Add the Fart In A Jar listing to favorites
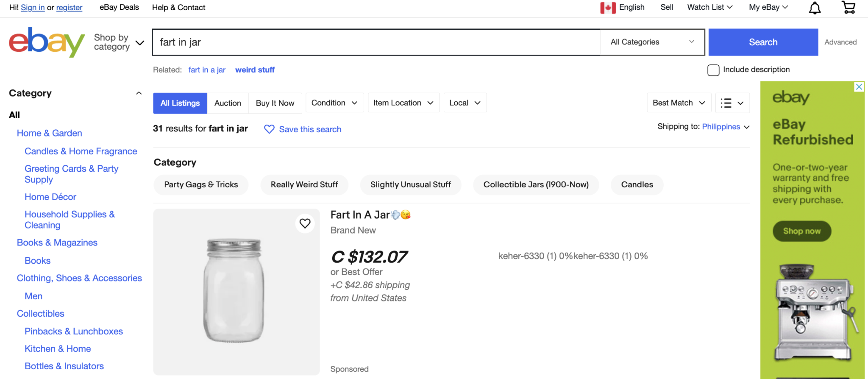This screenshot has width=868, height=379. coord(304,223)
